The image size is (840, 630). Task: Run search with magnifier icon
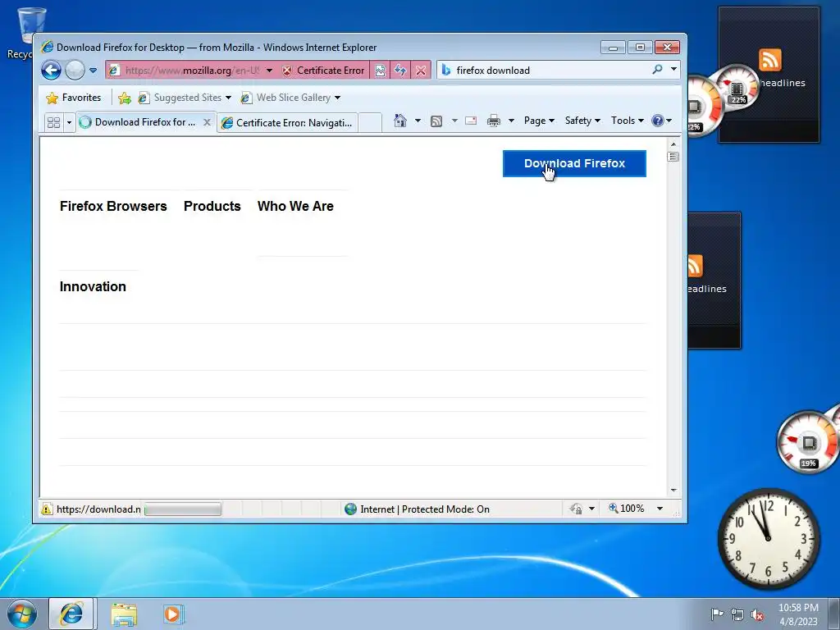[x=657, y=70]
